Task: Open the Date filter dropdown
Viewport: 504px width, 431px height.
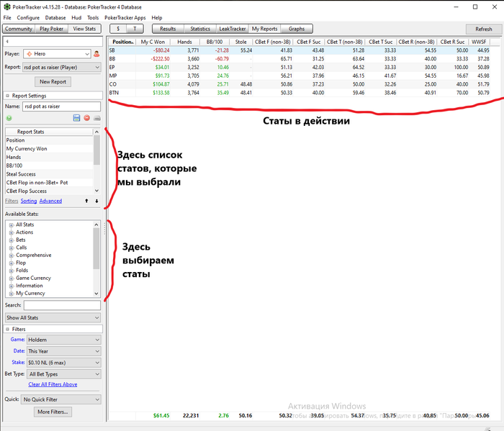Action: tap(63, 351)
